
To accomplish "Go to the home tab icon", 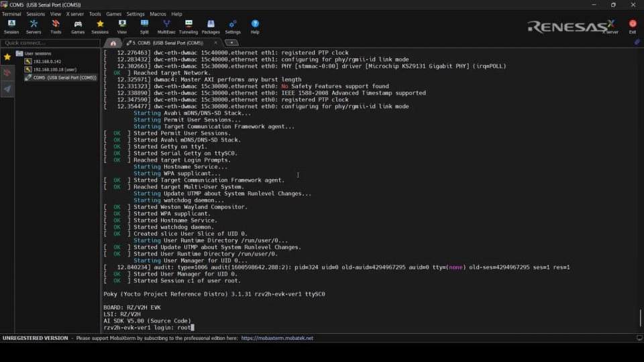I will (x=113, y=43).
